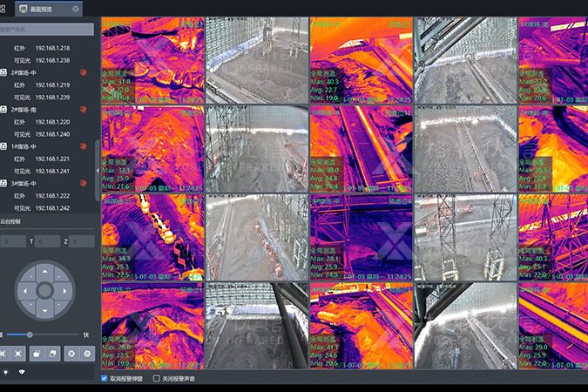The image size is (588, 392).
Task: Collapse the left sidebar with the arrow handle
Action: pyautogui.click(x=98, y=171)
